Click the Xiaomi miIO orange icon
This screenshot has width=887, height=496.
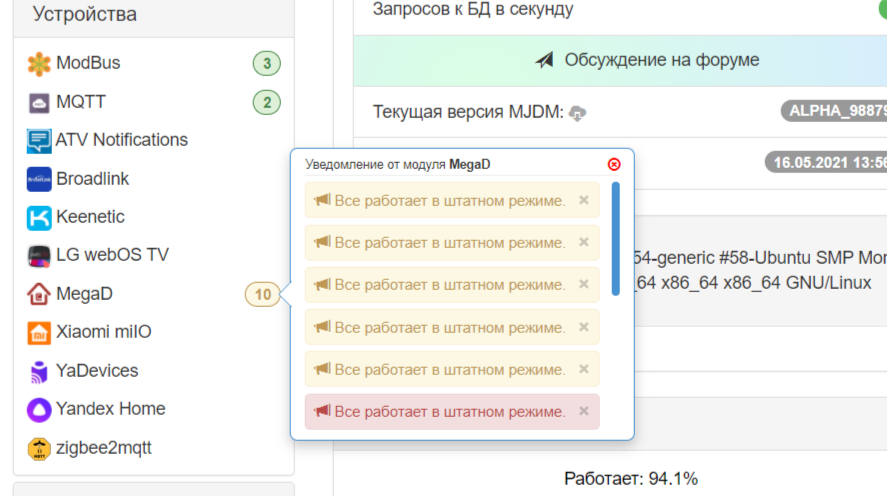[x=39, y=333]
